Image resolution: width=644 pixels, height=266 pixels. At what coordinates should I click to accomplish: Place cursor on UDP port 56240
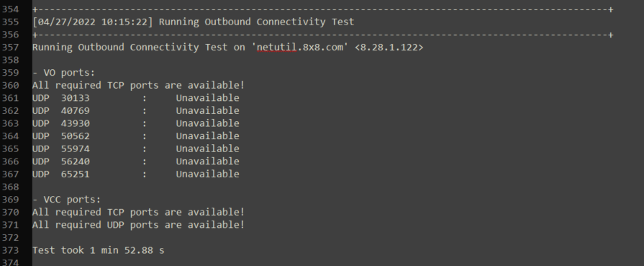click(75, 161)
